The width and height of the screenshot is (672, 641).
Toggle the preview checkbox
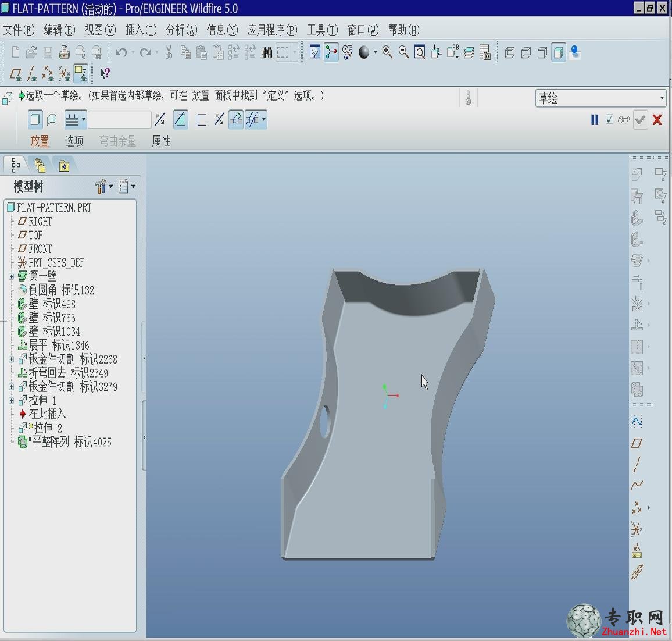point(609,120)
